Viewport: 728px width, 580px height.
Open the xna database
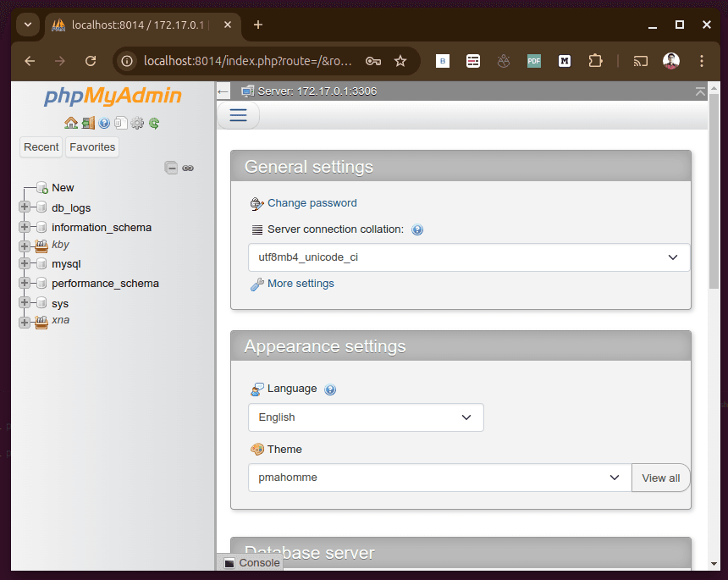60,320
